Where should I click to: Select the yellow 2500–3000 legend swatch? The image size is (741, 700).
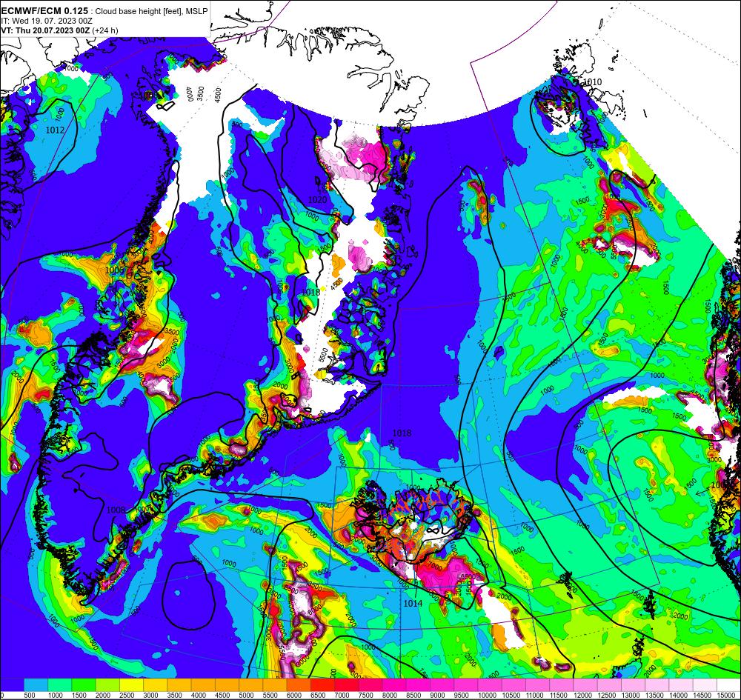(131, 684)
